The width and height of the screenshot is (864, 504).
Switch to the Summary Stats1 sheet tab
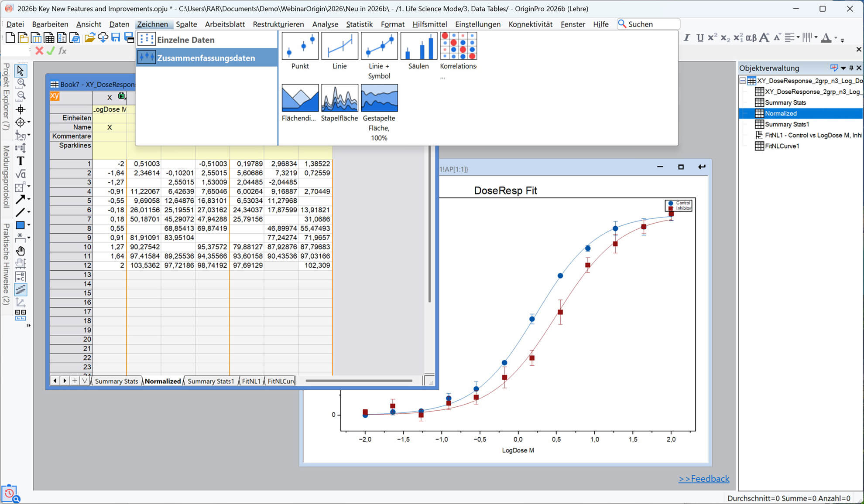coord(211,381)
